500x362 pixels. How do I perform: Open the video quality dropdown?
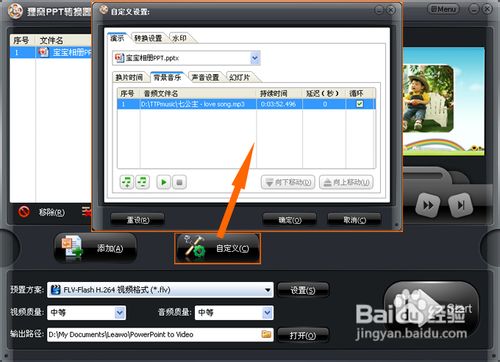(120, 313)
